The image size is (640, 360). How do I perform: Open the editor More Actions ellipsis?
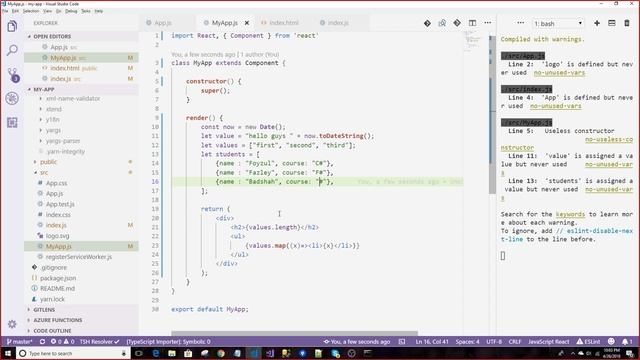(488, 23)
